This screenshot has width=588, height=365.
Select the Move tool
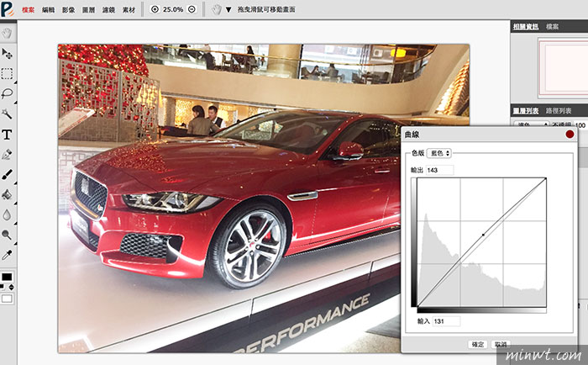click(7, 54)
